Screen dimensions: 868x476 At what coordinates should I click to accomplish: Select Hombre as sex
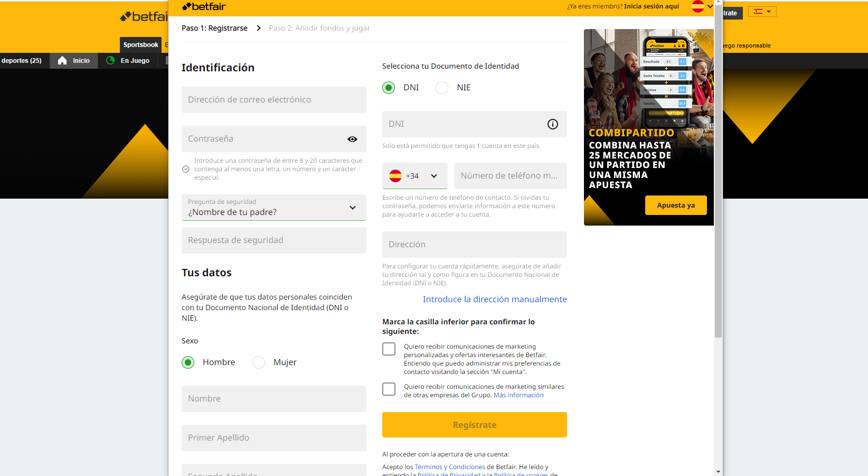click(188, 362)
